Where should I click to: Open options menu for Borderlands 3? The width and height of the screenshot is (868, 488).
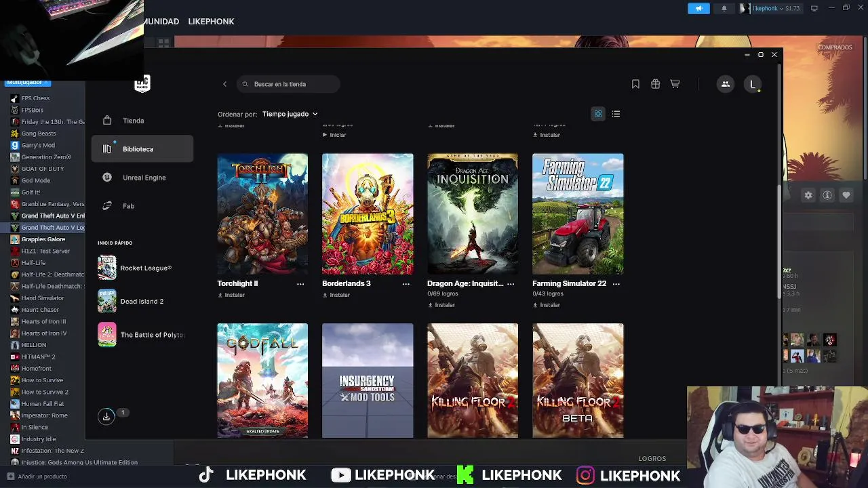(x=406, y=284)
